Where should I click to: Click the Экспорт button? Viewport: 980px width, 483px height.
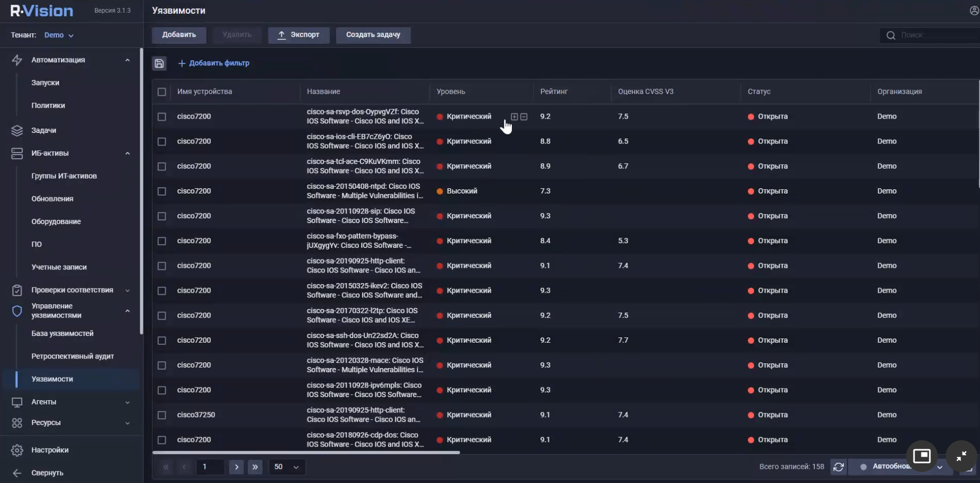coord(298,35)
